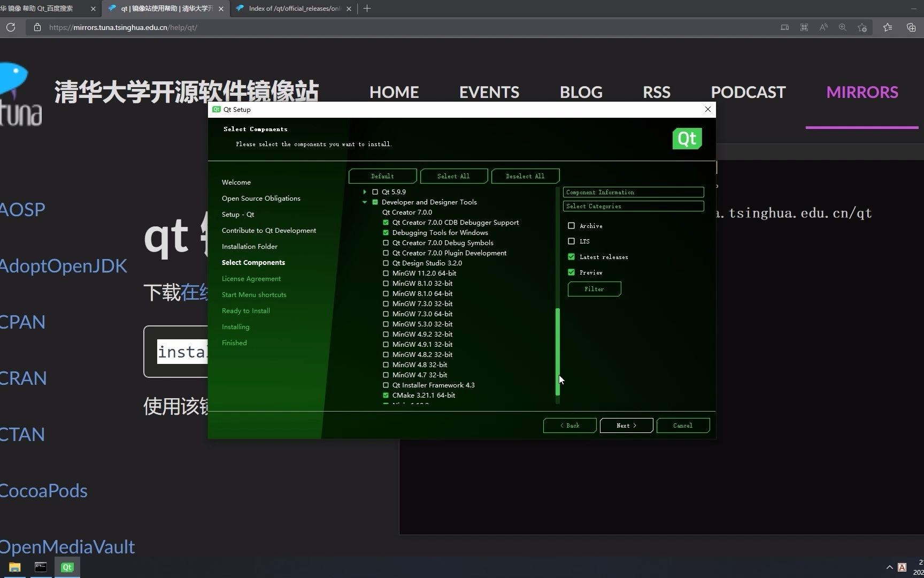The width and height of the screenshot is (924, 578).
Task: Disable the Preview category checkbox
Action: pos(571,272)
